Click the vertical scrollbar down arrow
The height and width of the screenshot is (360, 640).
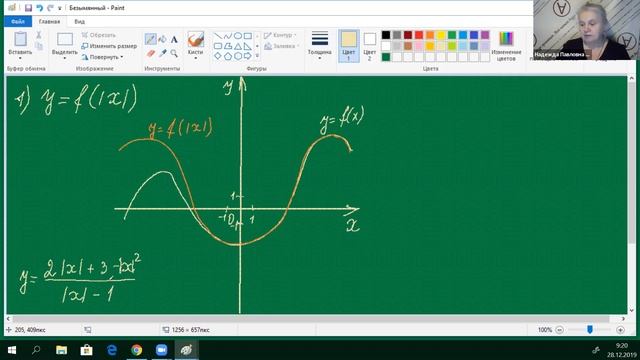(631, 311)
